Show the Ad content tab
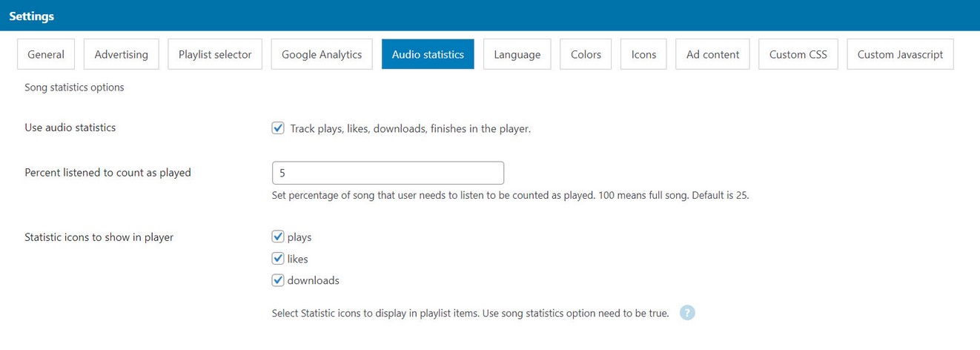Image resolution: width=980 pixels, height=350 pixels. point(712,54)
